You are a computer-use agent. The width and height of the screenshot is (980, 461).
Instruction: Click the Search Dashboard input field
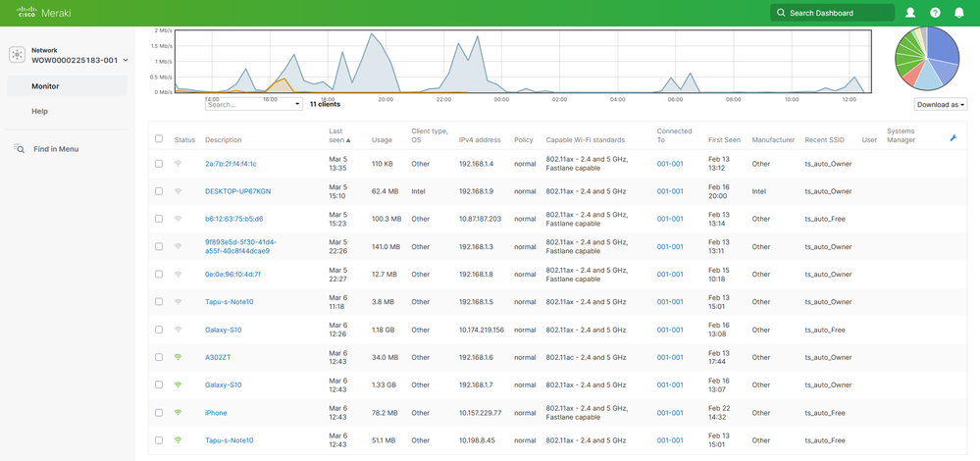838,13
